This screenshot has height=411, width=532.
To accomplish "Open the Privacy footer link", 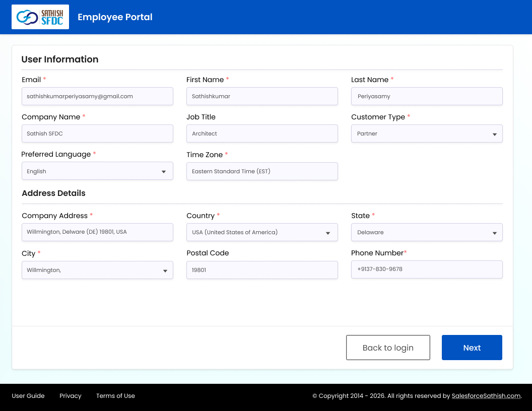I will click(70, 396).
